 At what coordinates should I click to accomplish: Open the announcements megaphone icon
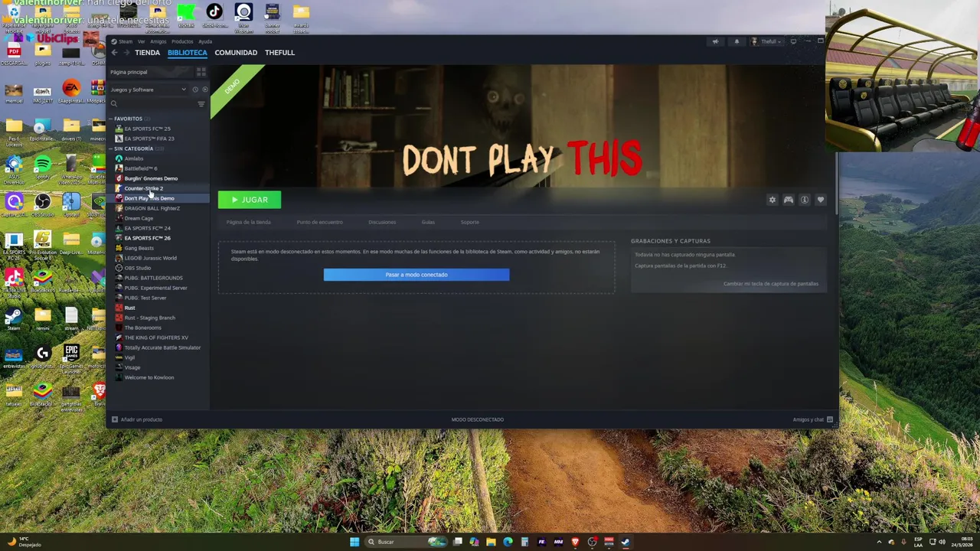716,41
